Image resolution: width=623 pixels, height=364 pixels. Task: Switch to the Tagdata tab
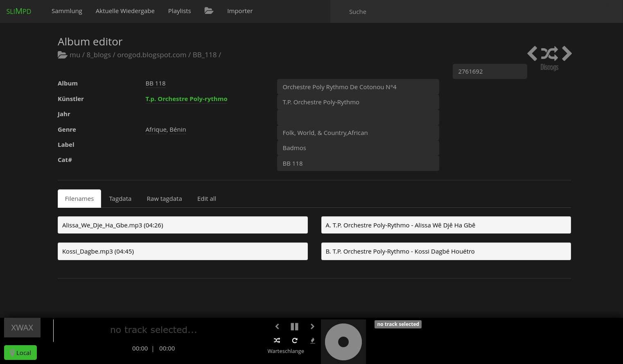click(120, 199)
